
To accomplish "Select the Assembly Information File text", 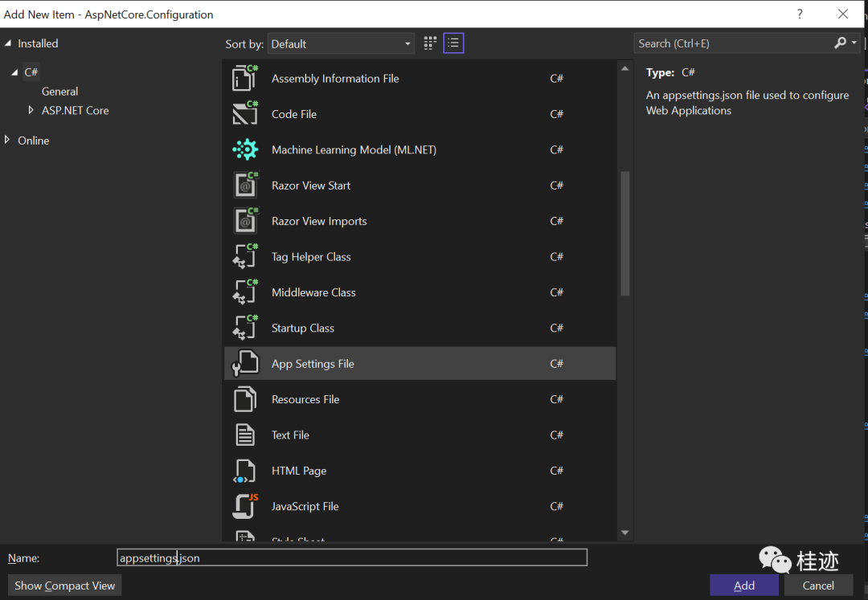I will pos(335,79).
